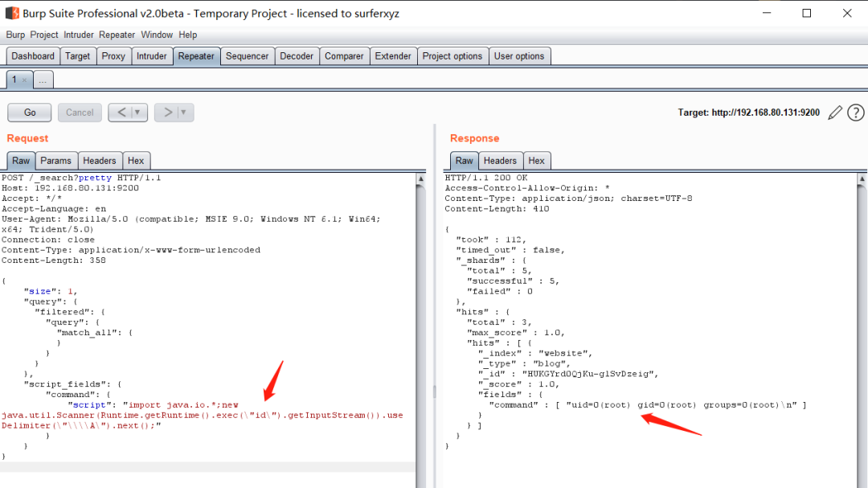This screenshot has height=488, width=868.
Task: Close the Burp Suite window
Action: 847,13
